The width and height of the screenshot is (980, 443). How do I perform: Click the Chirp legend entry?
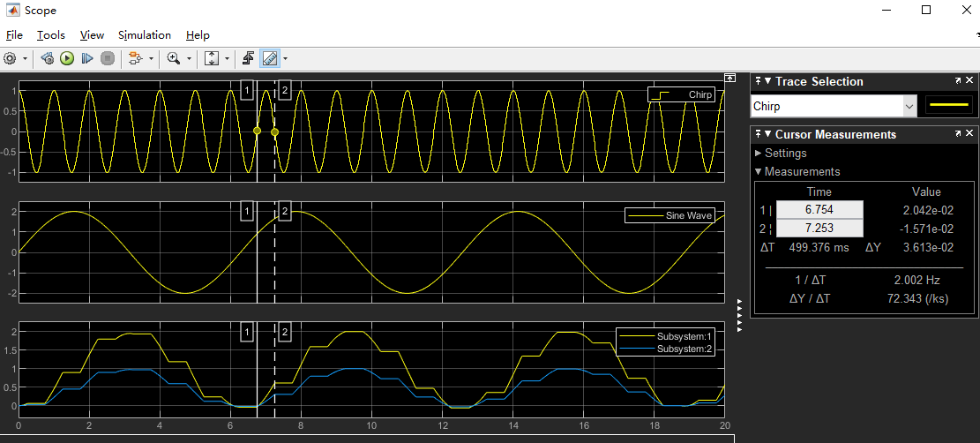pos(681,94)
